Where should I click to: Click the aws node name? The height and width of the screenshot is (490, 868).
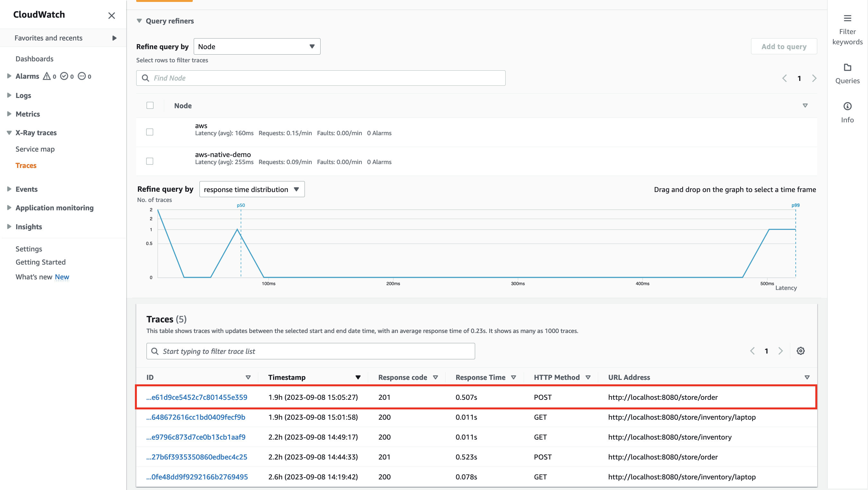[201, 126]
